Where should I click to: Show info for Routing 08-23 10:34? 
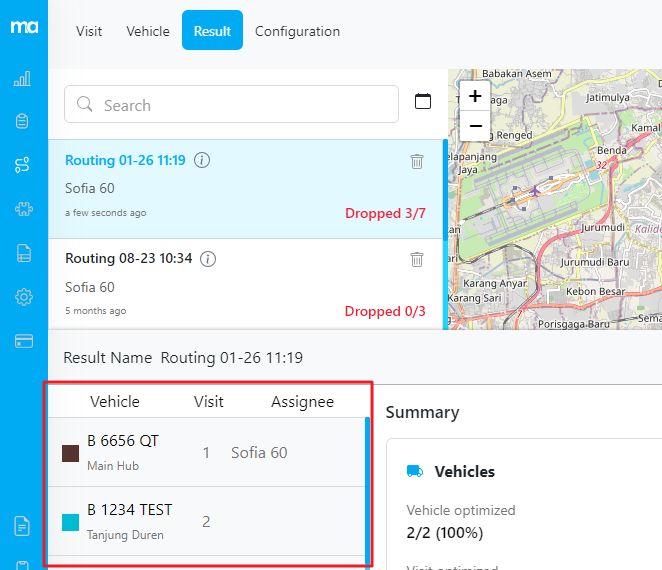(x=208, y=259)
